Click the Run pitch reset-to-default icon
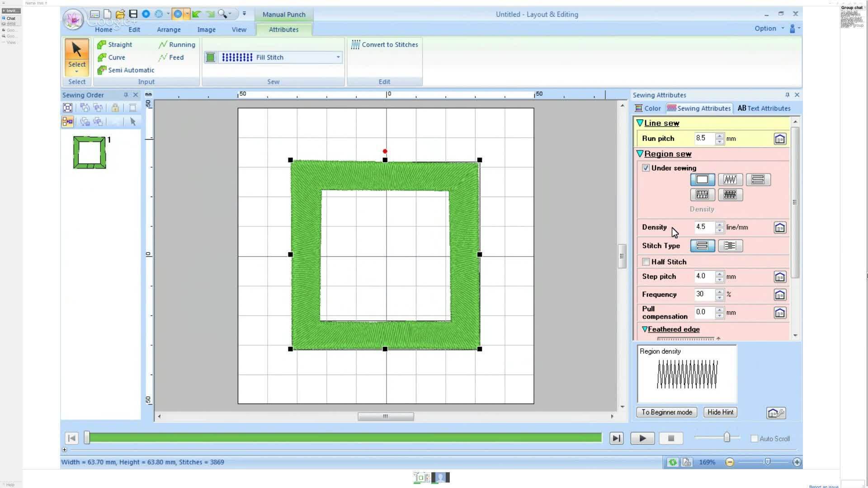 780,139
